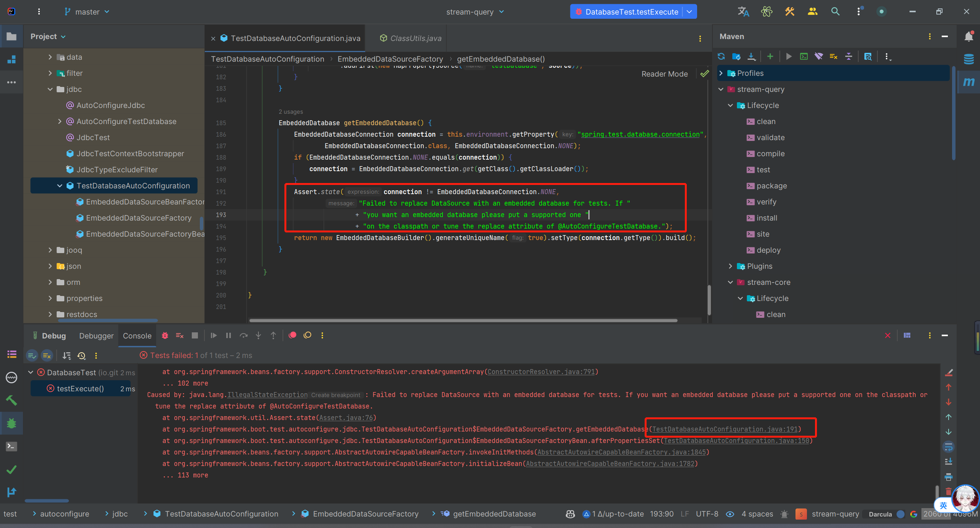Image resolution: width=980 pixels, height=528 pixels.
Task: Switch to the Debugger tab
Action: pyautogui.click(x=96, y=336)
